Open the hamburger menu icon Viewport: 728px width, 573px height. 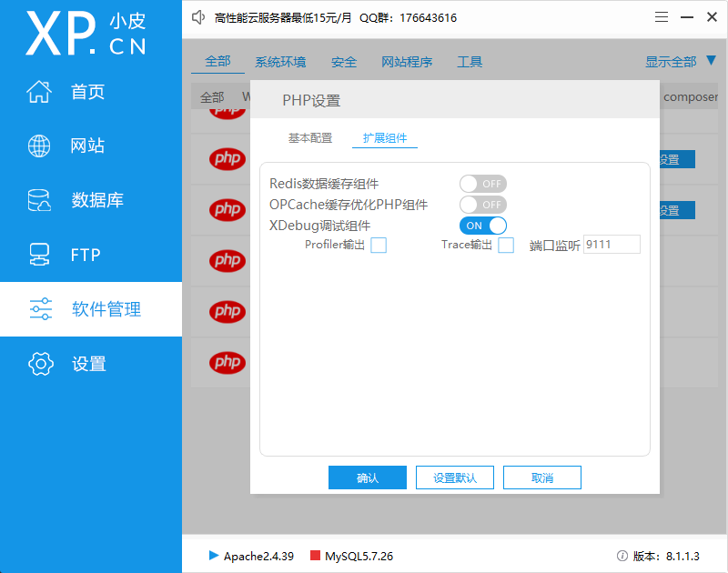tap(662, 17)
